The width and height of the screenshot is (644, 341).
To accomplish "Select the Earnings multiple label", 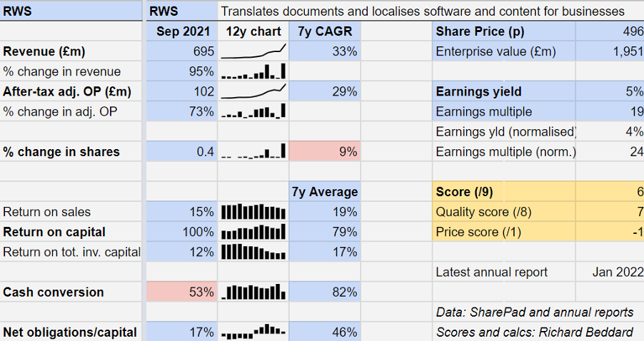I will (x=503, y=111).
